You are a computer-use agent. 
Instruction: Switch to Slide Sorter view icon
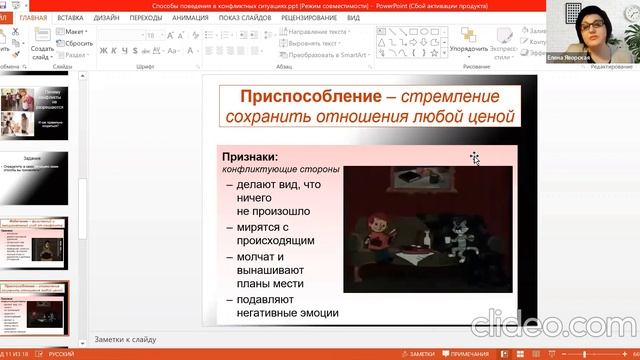pyautogui.click(x=520, y=354)
